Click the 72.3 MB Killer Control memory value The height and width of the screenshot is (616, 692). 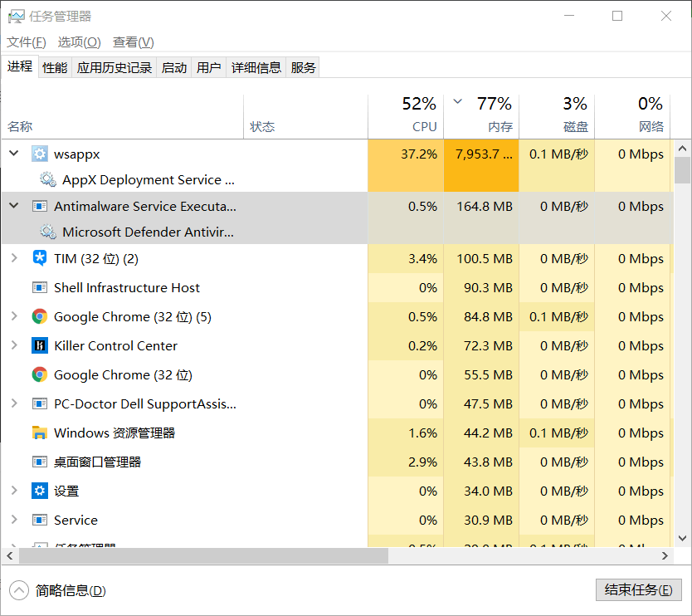[x=488, y=345]
